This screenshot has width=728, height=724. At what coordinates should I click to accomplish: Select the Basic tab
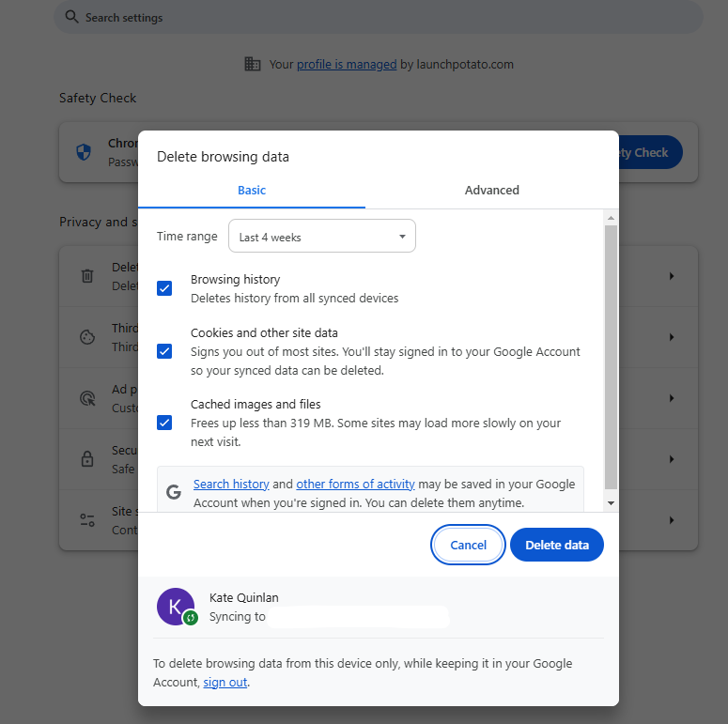pyautogui.click(x=252, y=190)
